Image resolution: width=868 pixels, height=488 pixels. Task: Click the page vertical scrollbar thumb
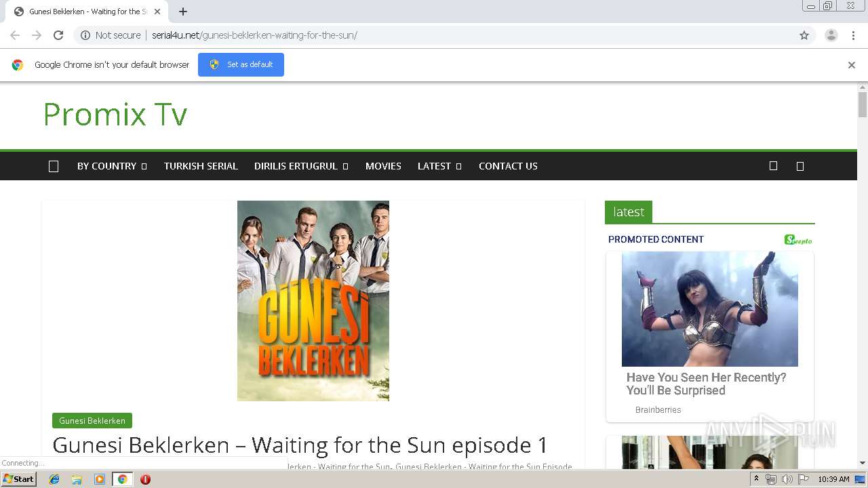tap(863, 105)
